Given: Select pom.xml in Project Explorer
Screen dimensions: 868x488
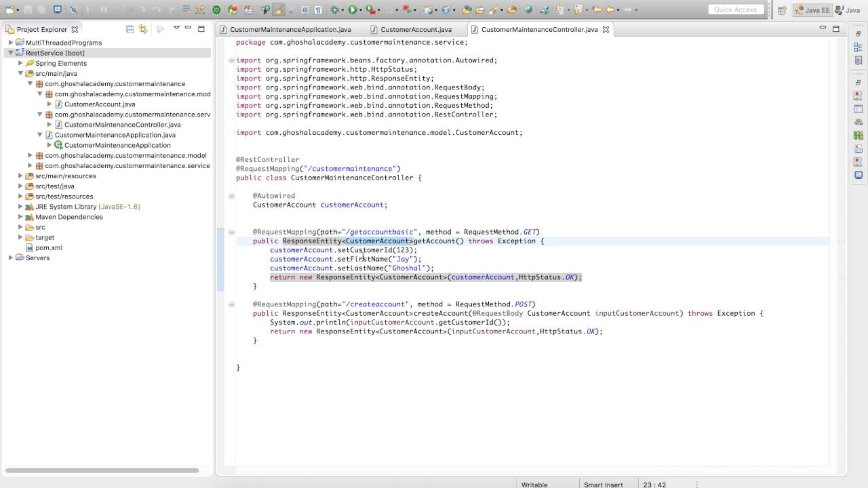Looking at the screenshot, I should (x=48, y=247).
